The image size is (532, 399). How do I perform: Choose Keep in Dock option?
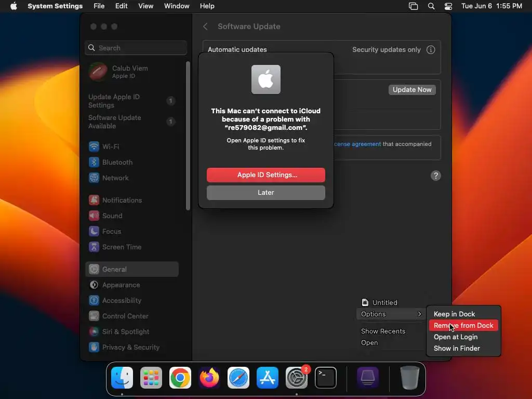coord(463,314)
